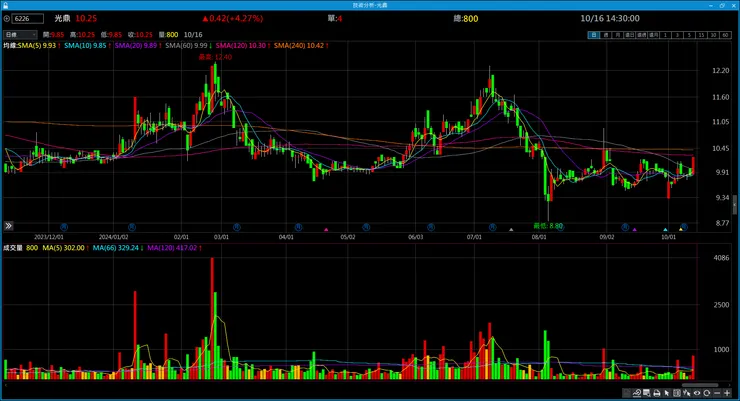This screenshot has height=401, width=740.
Task: Click the add-symbol plus circle beside the code box
Action: coord(7,19)
